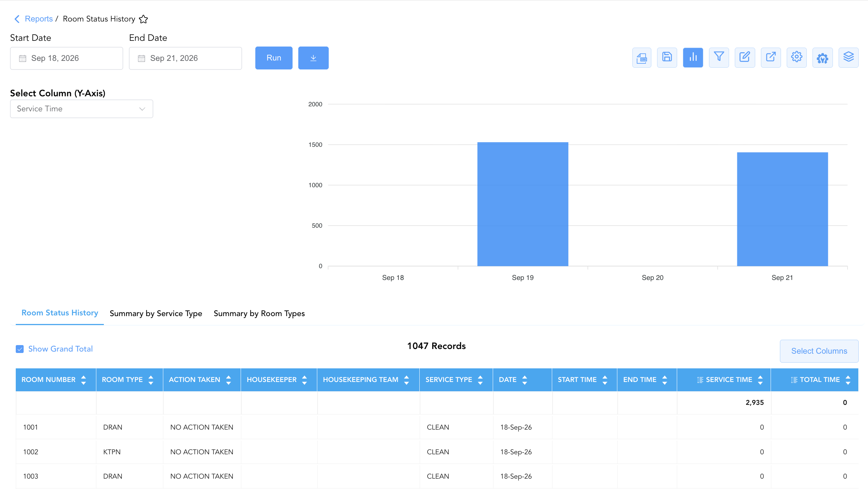Sort by Date column arrows
Viewport: 868px width, 489px height.
[525, 380]
